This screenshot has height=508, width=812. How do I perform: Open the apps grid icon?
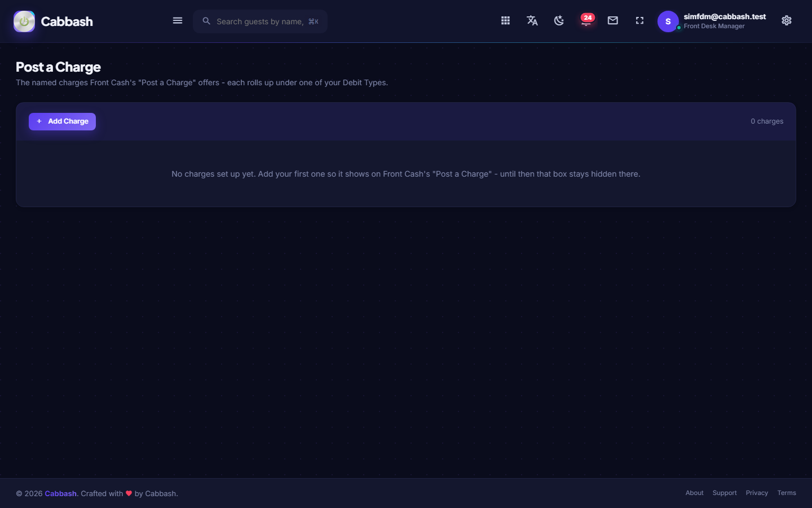click(505, 21)
